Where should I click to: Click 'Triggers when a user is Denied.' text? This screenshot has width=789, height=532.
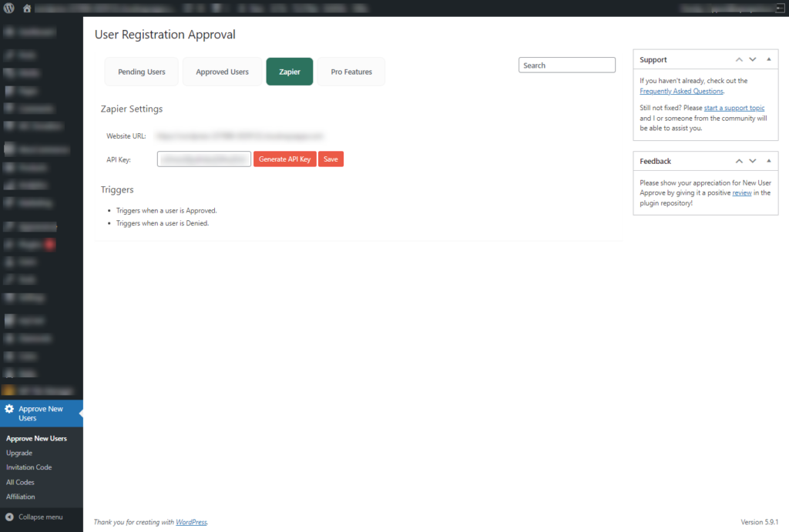point(163,223)
